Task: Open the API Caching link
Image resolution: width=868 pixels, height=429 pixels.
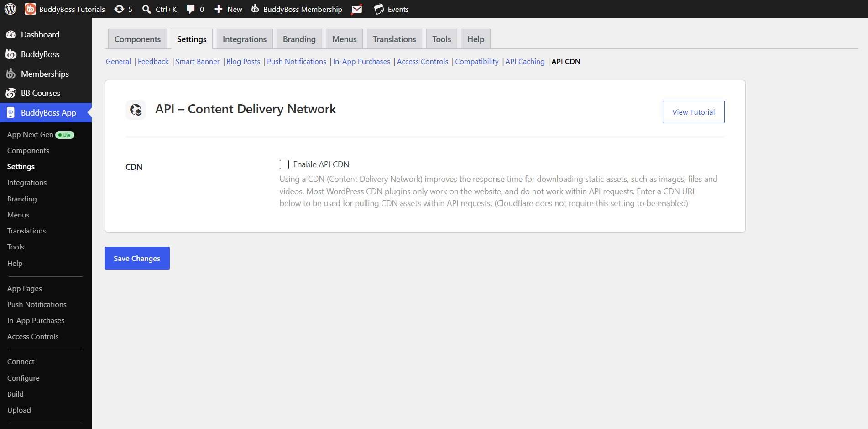Action: pos(525,61)
